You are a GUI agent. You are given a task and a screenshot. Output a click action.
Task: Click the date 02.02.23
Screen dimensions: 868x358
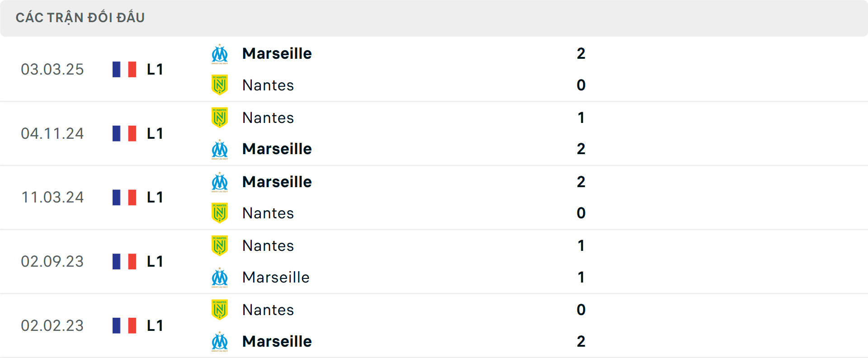tap(52, 325)
